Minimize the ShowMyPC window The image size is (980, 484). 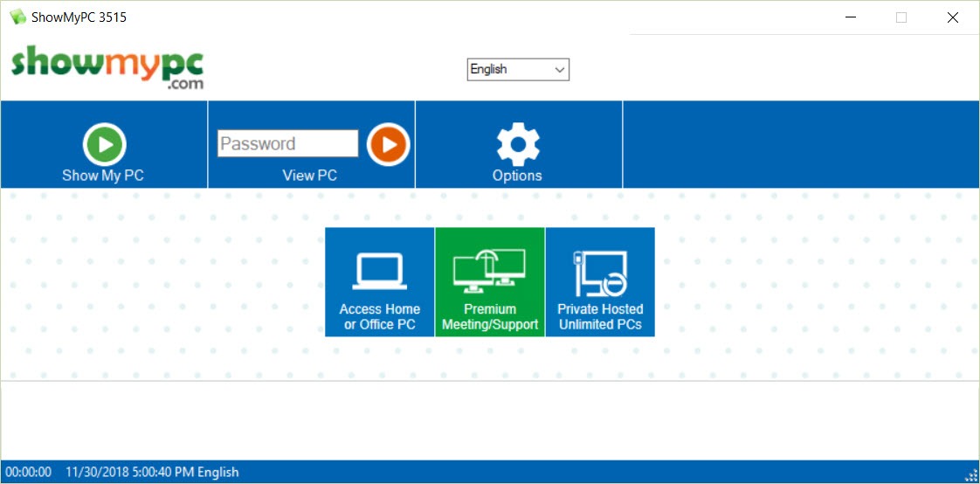click(850, 17)
